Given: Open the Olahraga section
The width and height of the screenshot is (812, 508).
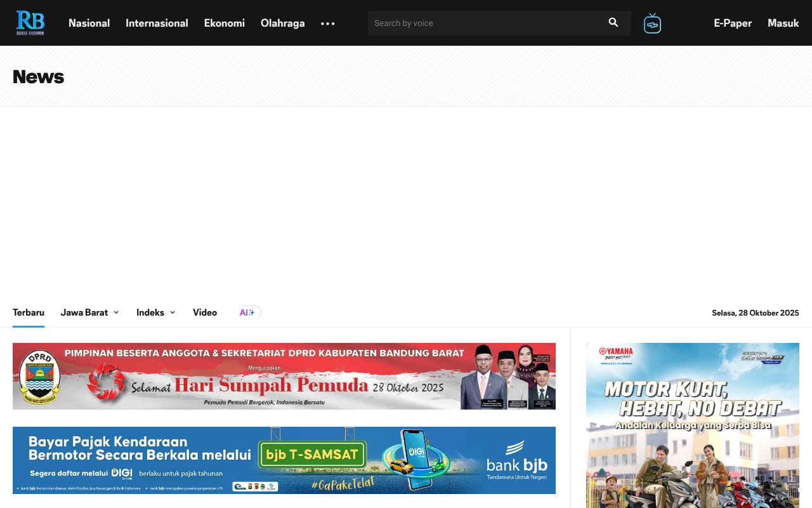Looking at the screenshot, I should coord(282,23).
